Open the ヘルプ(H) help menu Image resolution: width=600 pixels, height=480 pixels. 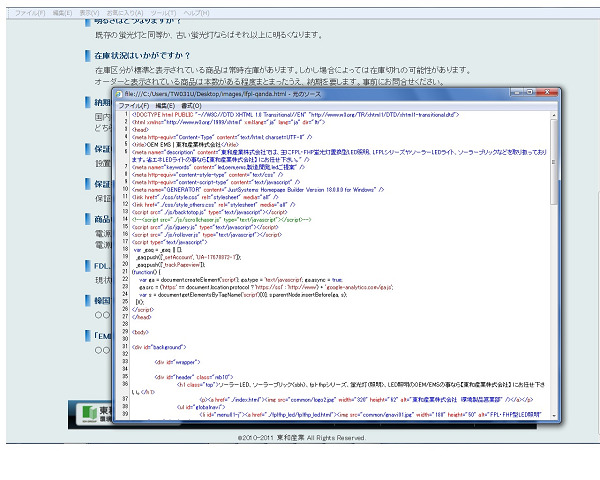(x=196, y=13)
